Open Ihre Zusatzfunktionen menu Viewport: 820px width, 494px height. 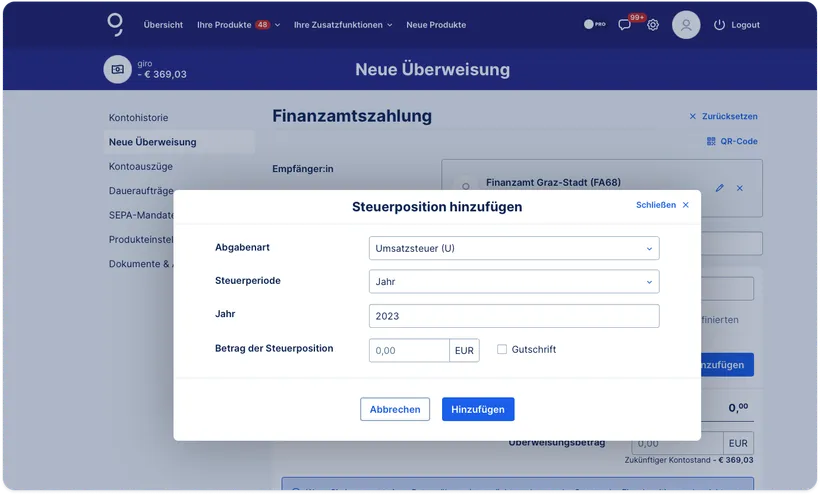(338, 25)
